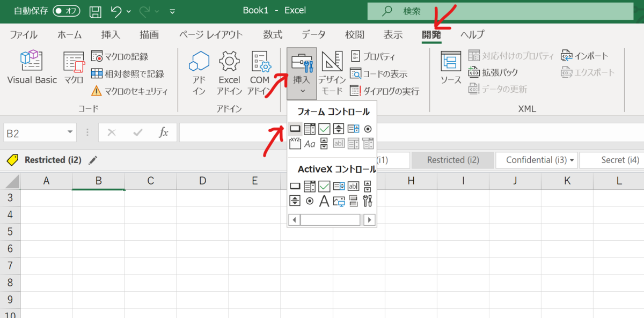Open the アドイン add-ins button
The image size is (644, 318).
click(x=199, y=73)
